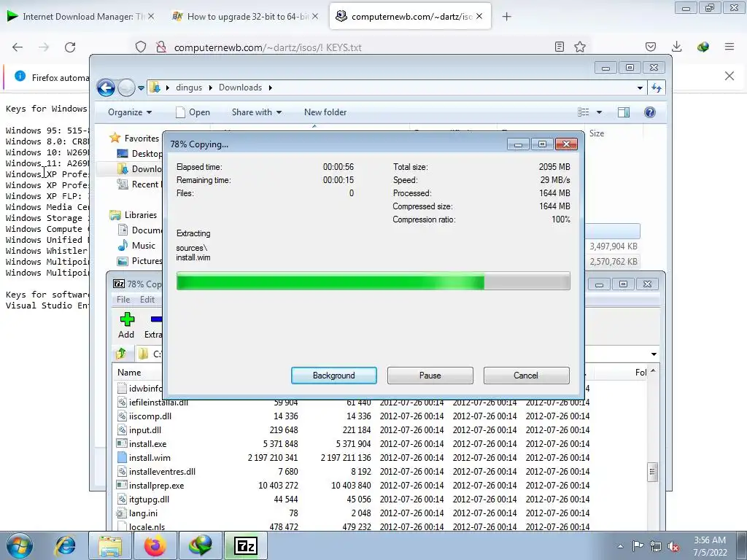Create a New folder

[x=325, y=112]
